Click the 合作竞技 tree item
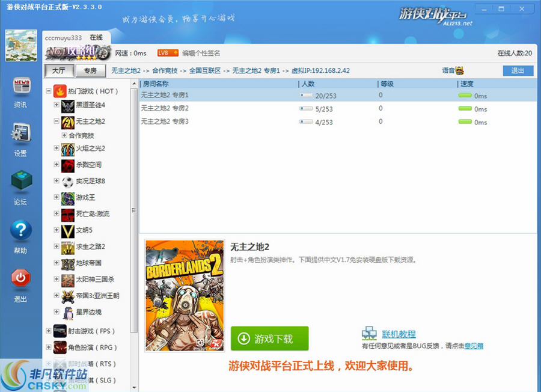The height and width of the screenshot is (392, 541). (x=81, y=136)
